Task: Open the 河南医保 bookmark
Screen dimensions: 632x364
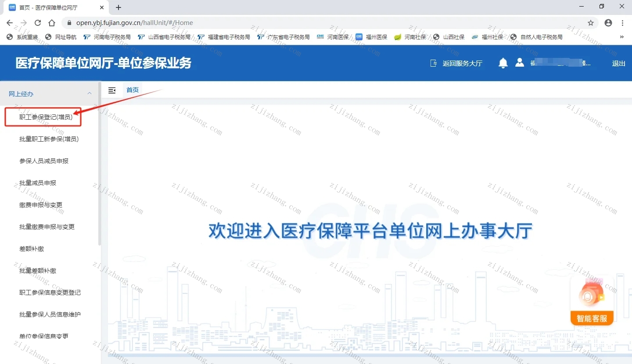Action: tap(333, 37)
